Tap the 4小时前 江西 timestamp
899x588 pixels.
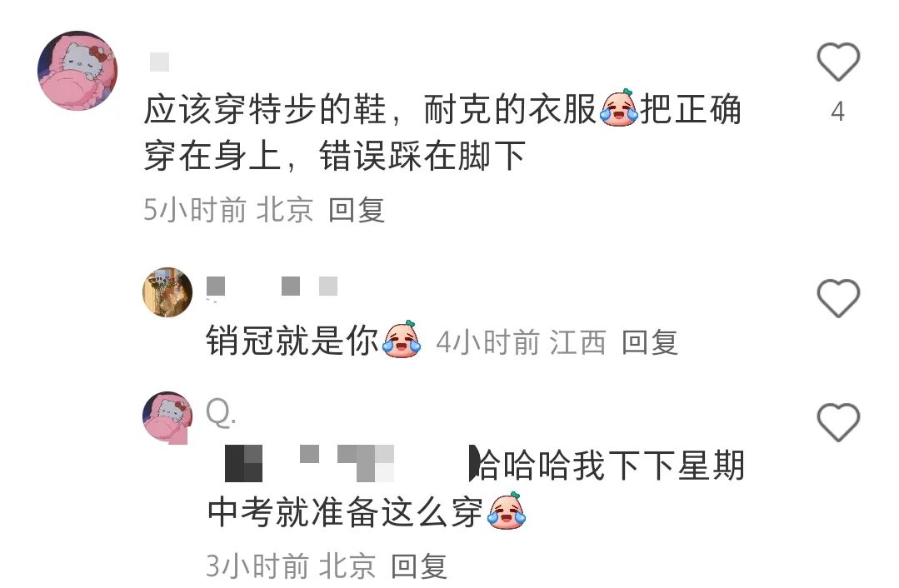coord(522,342)
